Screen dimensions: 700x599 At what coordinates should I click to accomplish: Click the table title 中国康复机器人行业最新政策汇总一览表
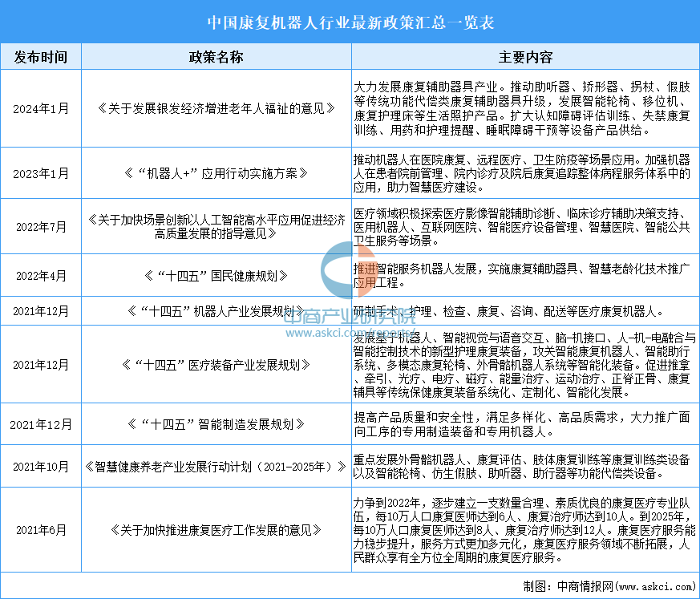click(350, 22)
